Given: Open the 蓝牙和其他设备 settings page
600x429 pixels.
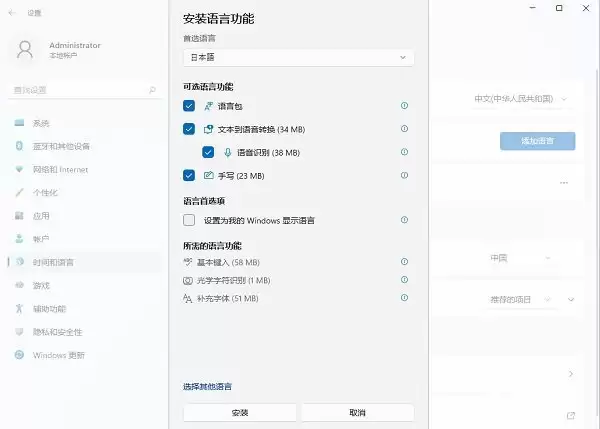Looking at the screenshot, I should click(x=84, y=146).
